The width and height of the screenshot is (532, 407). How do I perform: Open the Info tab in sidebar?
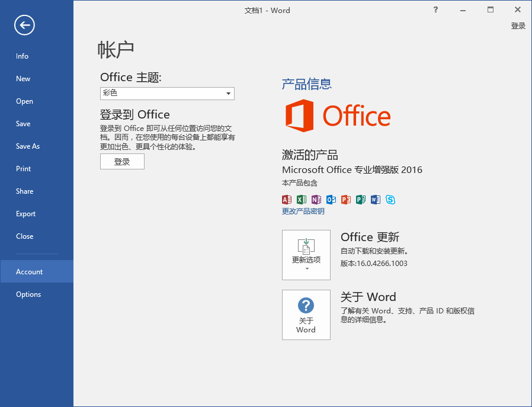click(23, 56)
